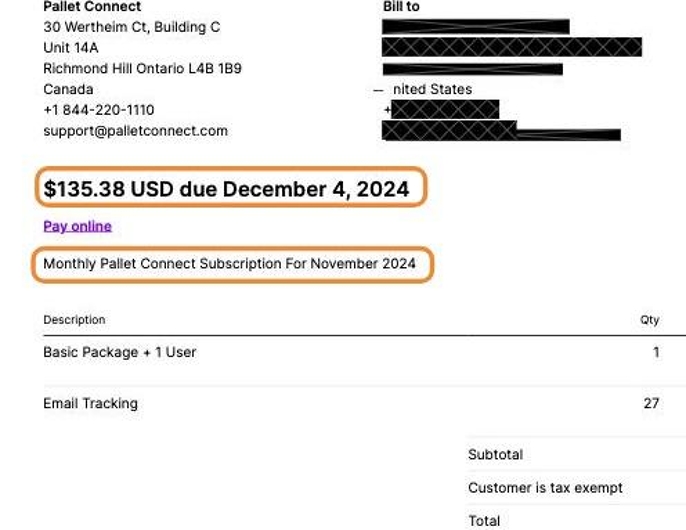Click the +1 844-220-1110 phone number
The height and width of the screenshot is (530, 686).
[x=99, y=110]
